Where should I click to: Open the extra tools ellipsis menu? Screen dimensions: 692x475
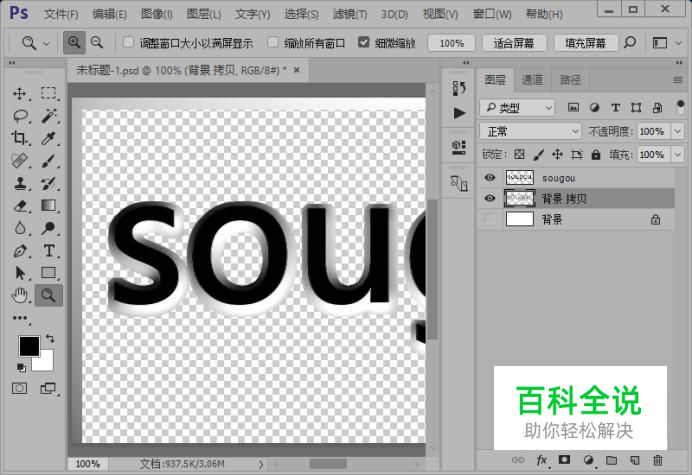[20, 318]
